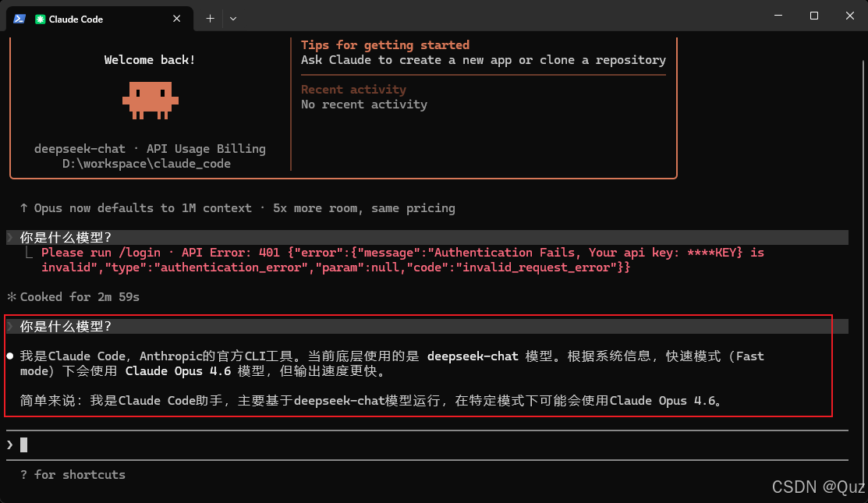Focus the command prompt input line

427,445
